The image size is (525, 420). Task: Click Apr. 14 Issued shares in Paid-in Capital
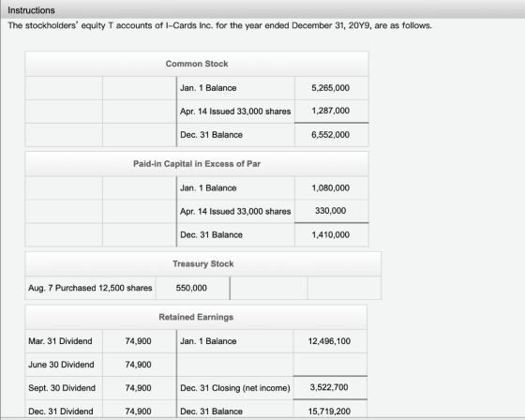click(235, 211)
